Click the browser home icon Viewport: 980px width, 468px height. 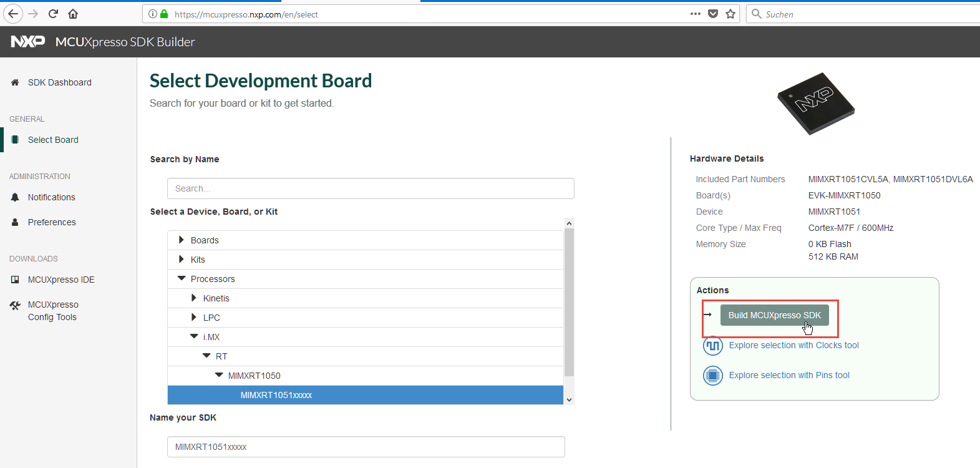73,14
